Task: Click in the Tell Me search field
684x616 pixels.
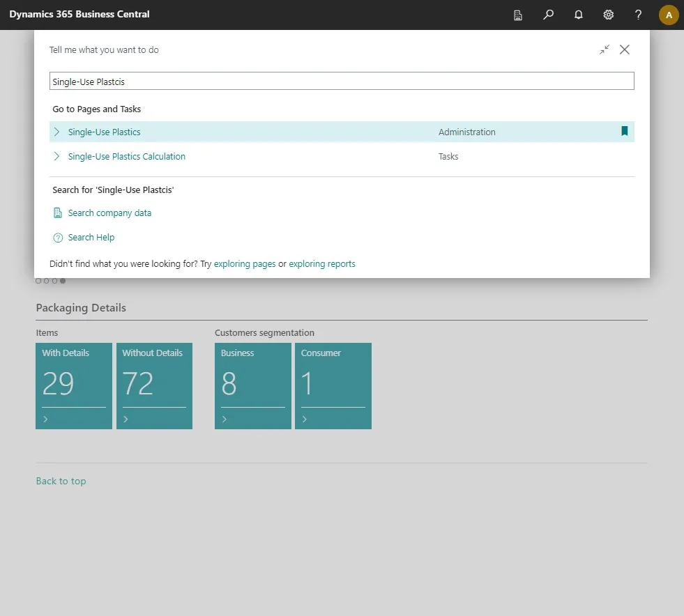Action: point(342,81)
